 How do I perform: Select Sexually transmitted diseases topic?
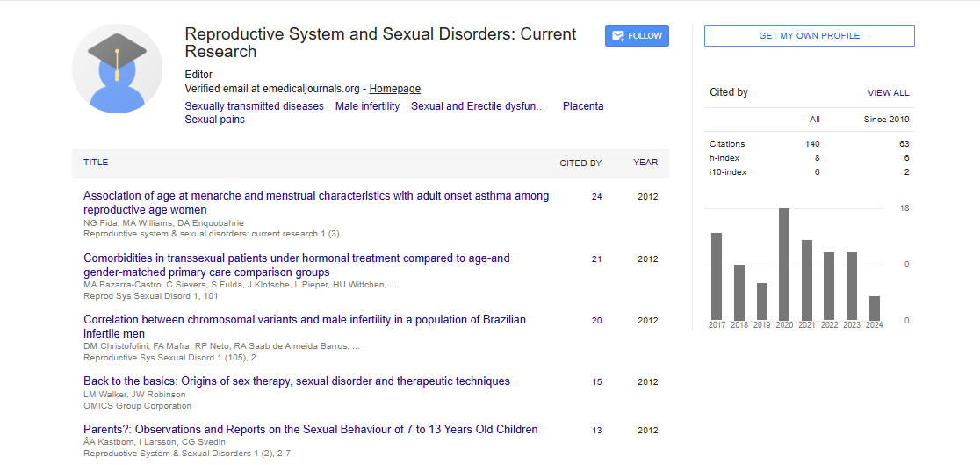[254, 106]
